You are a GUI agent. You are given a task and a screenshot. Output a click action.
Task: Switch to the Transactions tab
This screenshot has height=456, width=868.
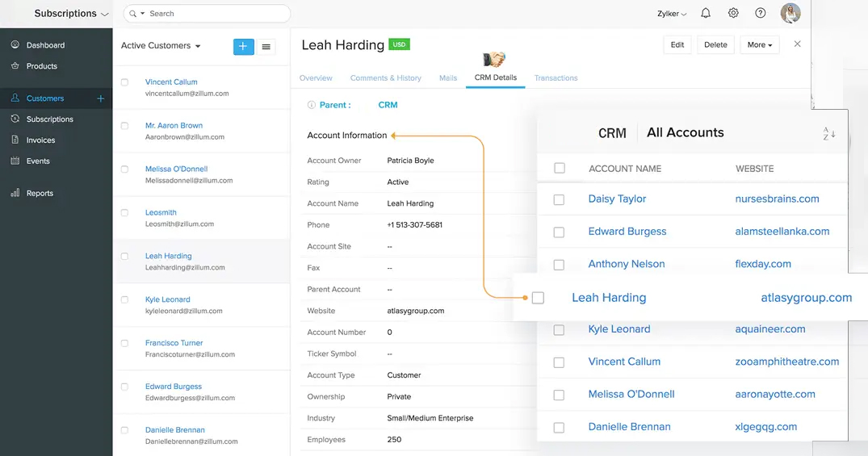(x=556, y=78)
